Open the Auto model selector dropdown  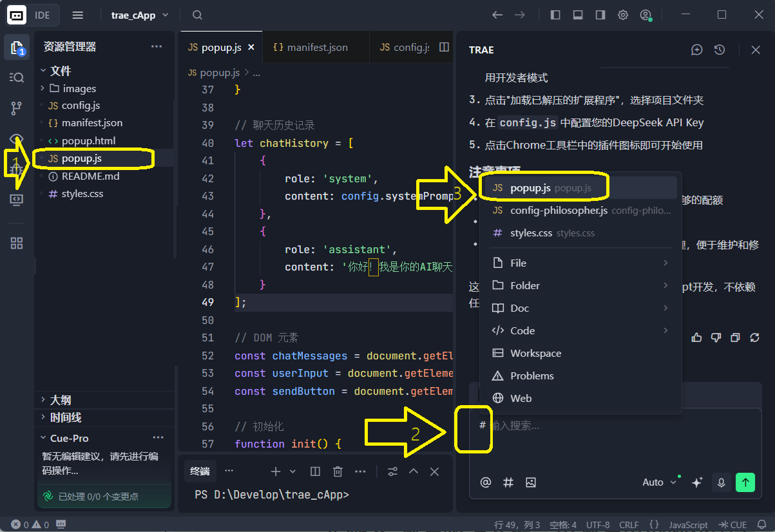(x=659, y=482)
